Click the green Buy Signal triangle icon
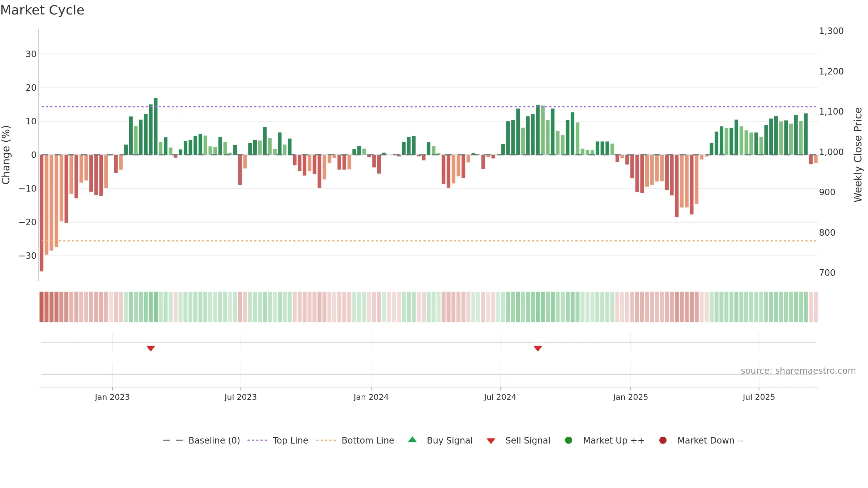The image size is (868, 488). click(x=412, y=440)
